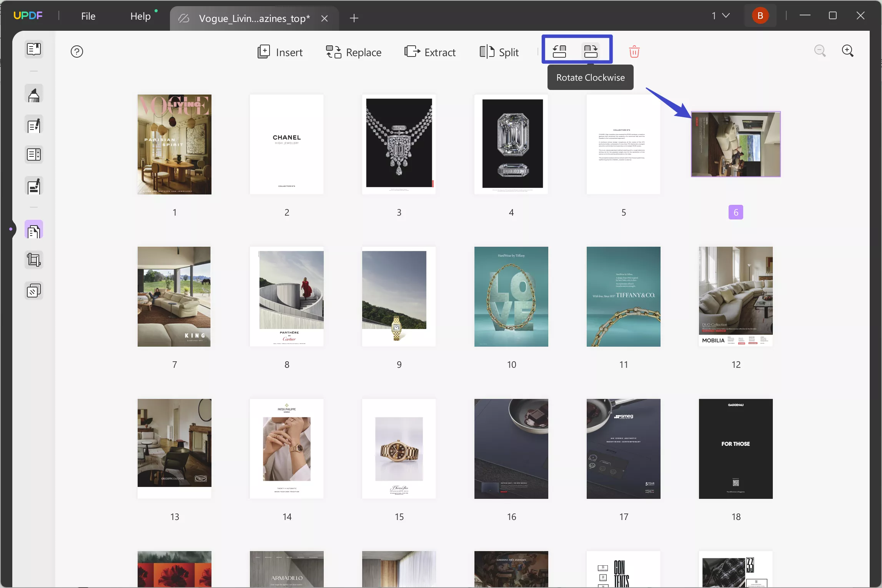Open the Fill and Sign tool
This screenshot has width=882, height=588.
click(34, 186)
